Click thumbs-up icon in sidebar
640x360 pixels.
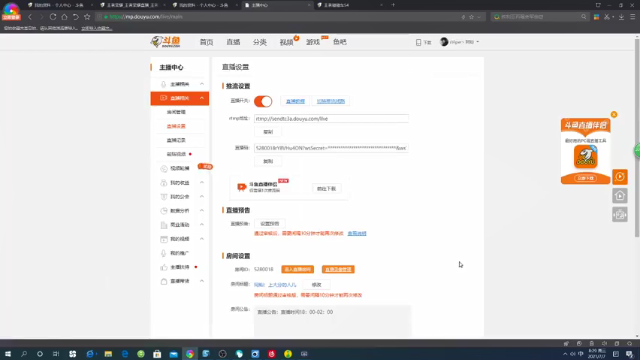[x=164, y=267]
